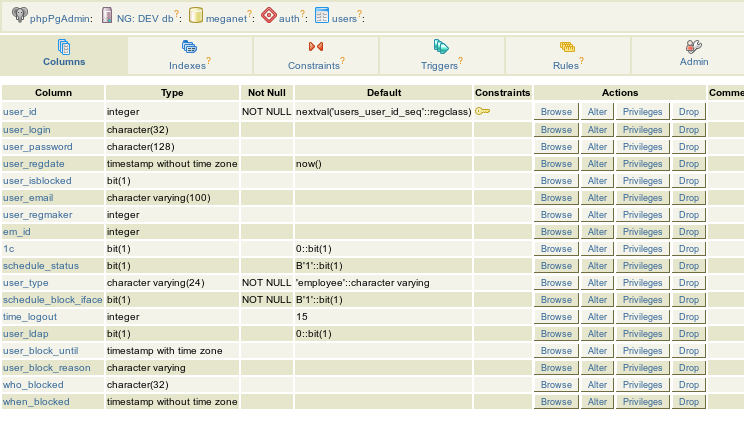Click the phpPgAdmin elephant logo icon
744x423 pixels.
[x=19, y=15]
